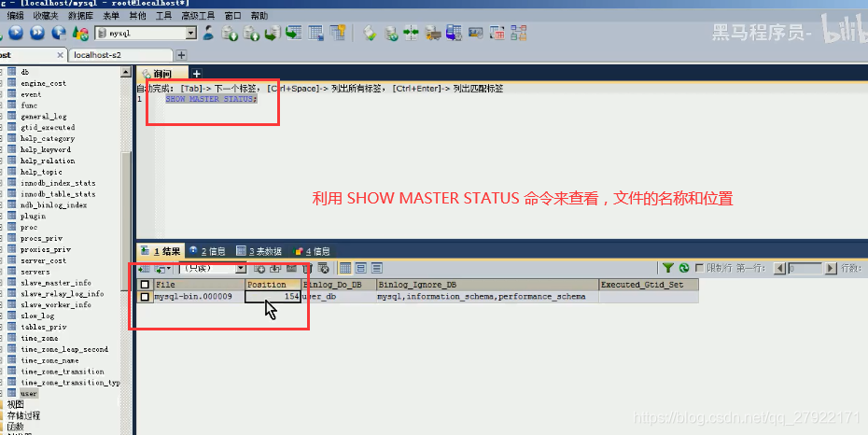
Task: Open the User Manager person icon
Action: 208,34
